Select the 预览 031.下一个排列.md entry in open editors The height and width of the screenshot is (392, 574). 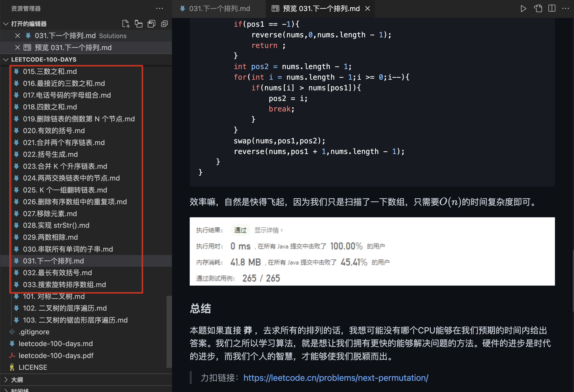[73, 47]
